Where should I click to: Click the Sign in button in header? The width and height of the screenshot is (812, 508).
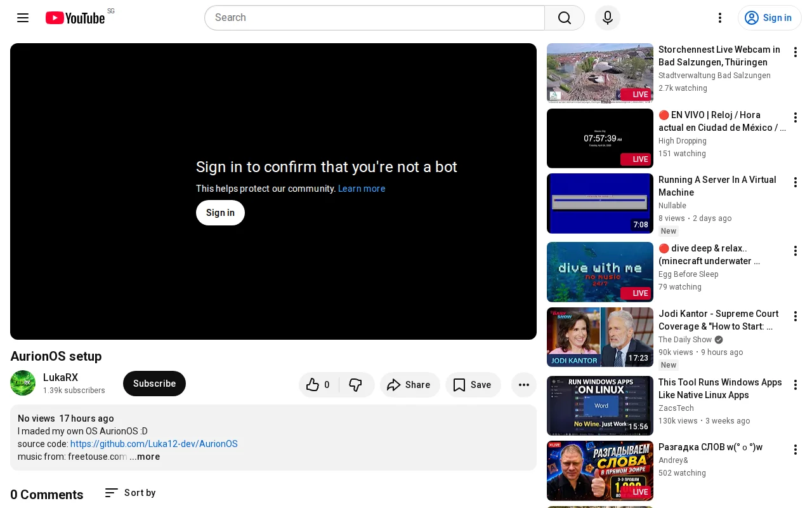pos(769,18)
